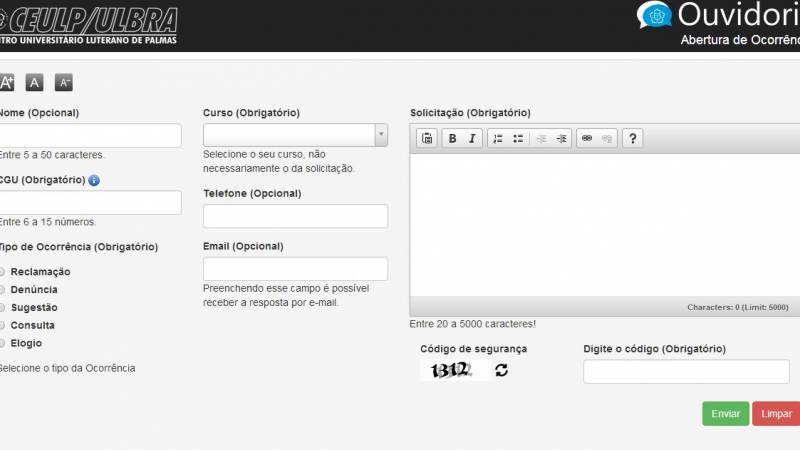800x450 pixels.
Task: Select the Reclamação occurrence type
Action: 3,272
